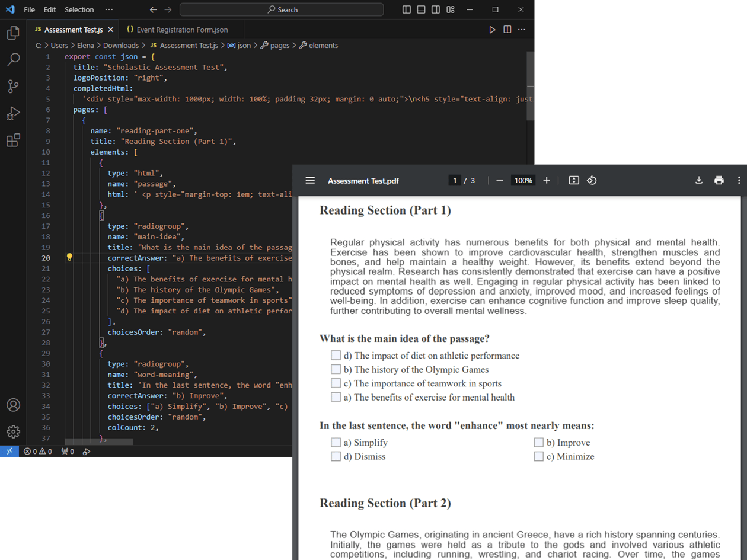Check 'd) The impact of diet on athletic performance'
The image size is (747, 560).
tap(336, 356)
